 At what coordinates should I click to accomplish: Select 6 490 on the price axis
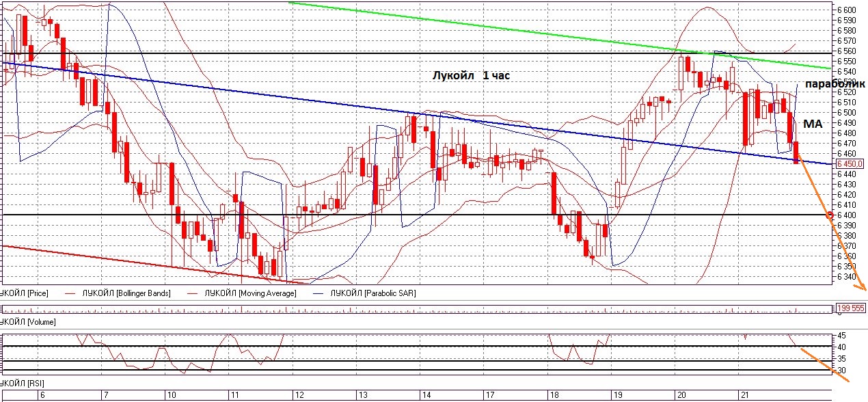tap(846, 123)
